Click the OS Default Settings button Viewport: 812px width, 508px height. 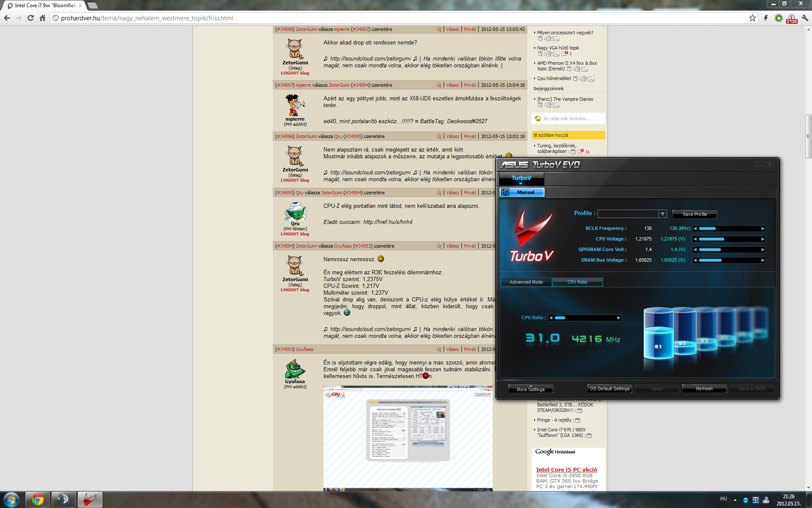(609, 389)
